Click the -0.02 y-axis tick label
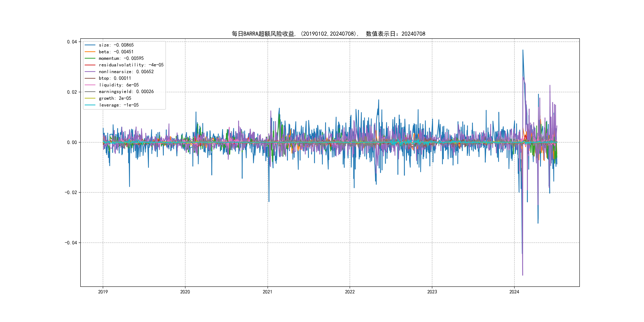This screenshot has height=322, width=644. (x=71, y=192)
